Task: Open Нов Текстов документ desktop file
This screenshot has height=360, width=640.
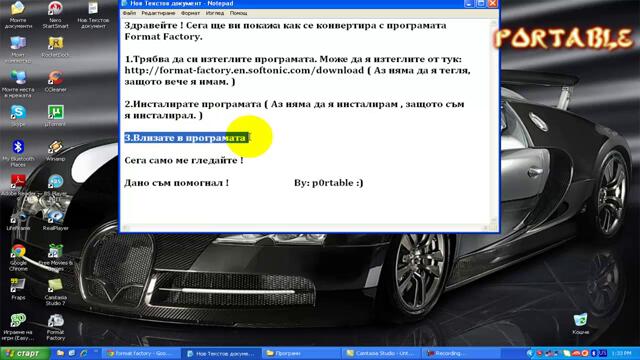Action: pyautogui.click(x=93, y=15)
